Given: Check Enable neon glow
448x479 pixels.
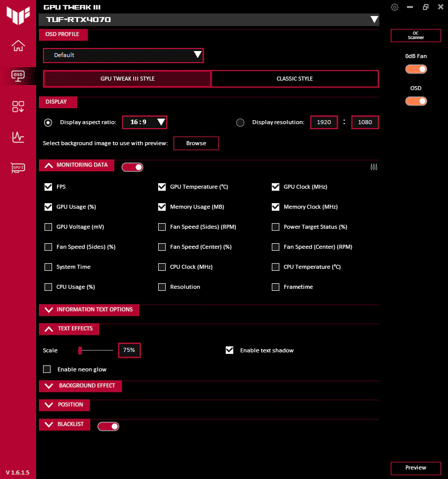Looking at the screenshot, I should point(47,369).
